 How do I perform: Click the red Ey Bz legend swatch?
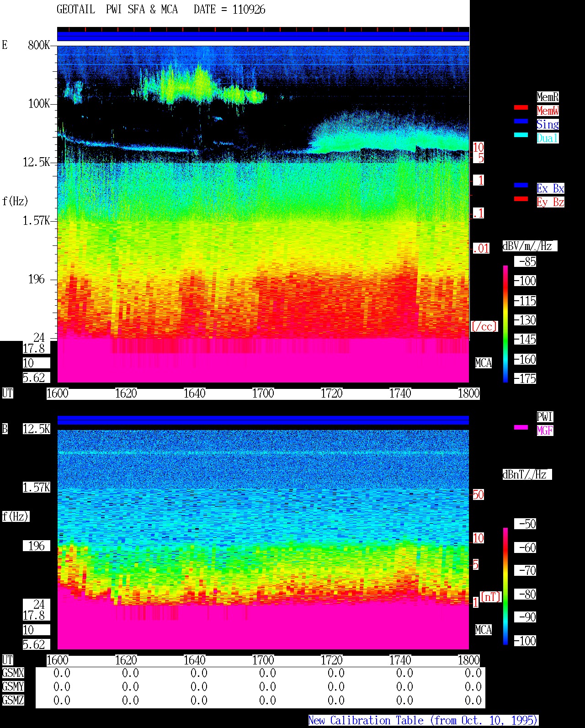pyautogui.click(x=521, y=199)
